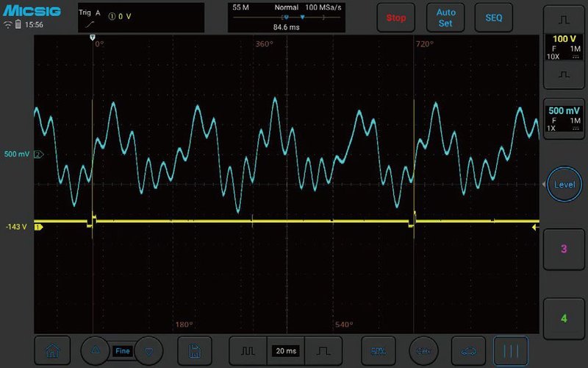Screen dimensions: 588x368
Task: Select the 540° phase label
Action: tap(344, 325)
